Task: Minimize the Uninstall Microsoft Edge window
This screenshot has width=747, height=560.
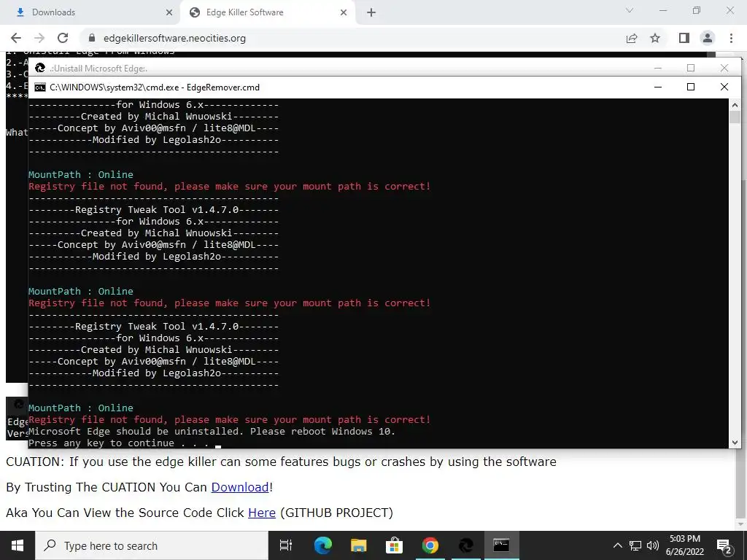Action: point(658,68)
